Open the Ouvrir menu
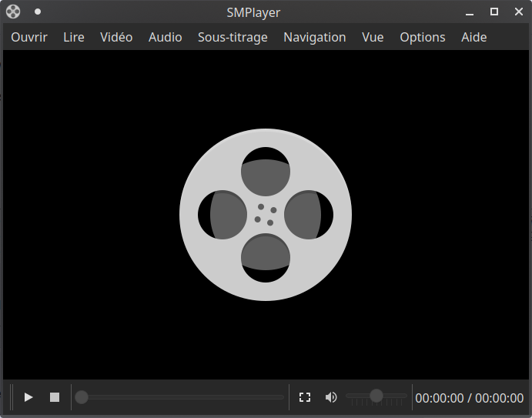 [x=29, y=37]
